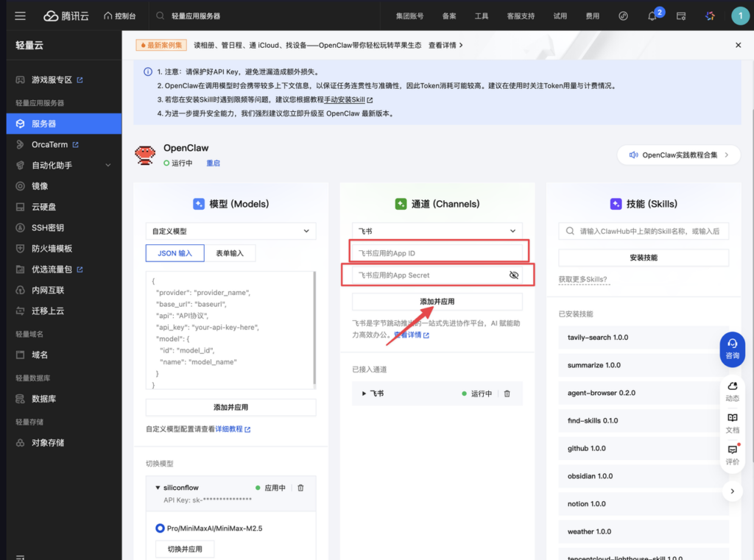This screenshot has height=560, width=754.
Task: Close the top announcement banner
Action: tap(738, 45)
